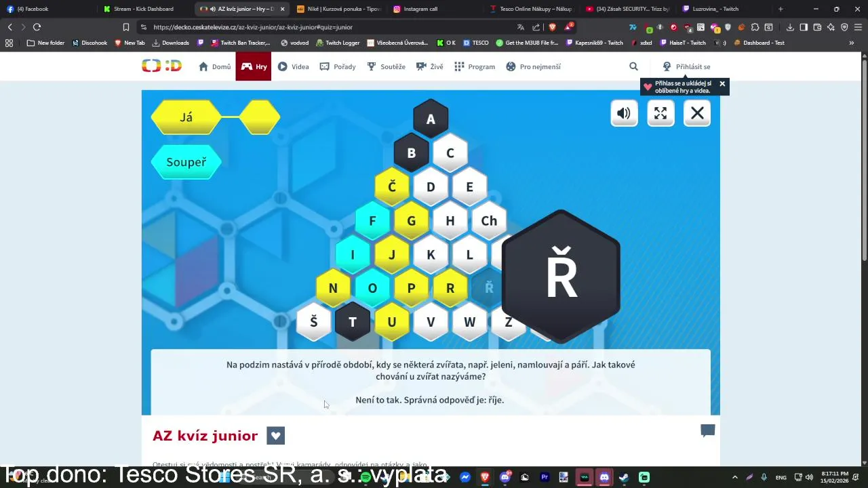868x488 pixels.
Task: Open the Hry section
Action: coord(254,66)
